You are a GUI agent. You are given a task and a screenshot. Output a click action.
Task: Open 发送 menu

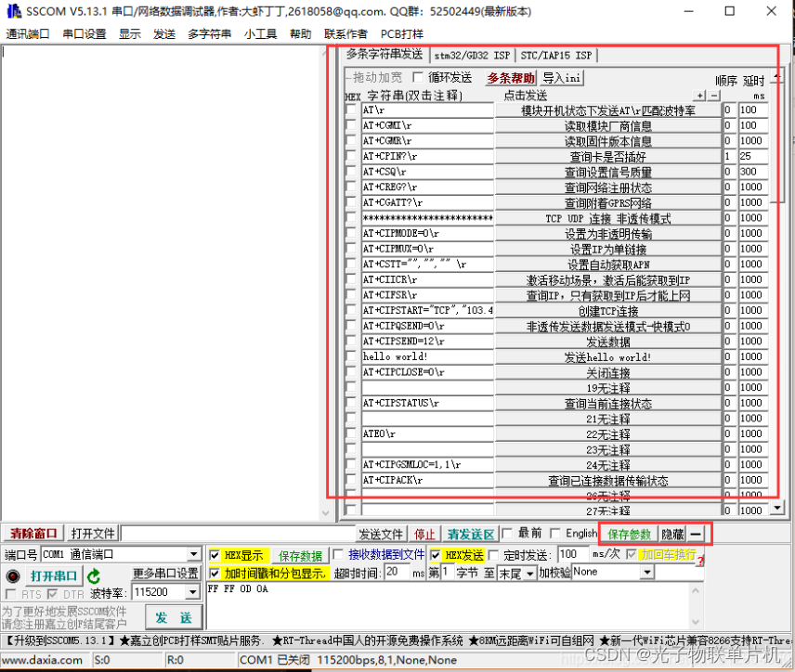pyautogui.click(x=164, y=34)
